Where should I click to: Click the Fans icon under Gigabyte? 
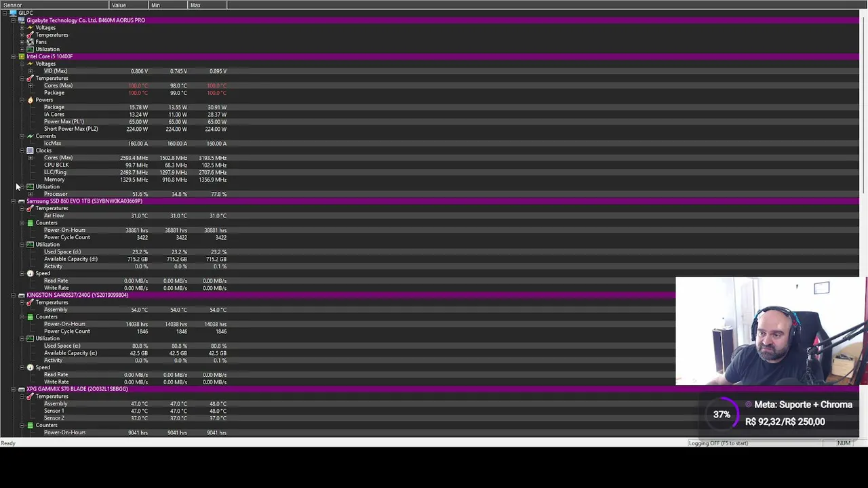[x=30, y=42]
